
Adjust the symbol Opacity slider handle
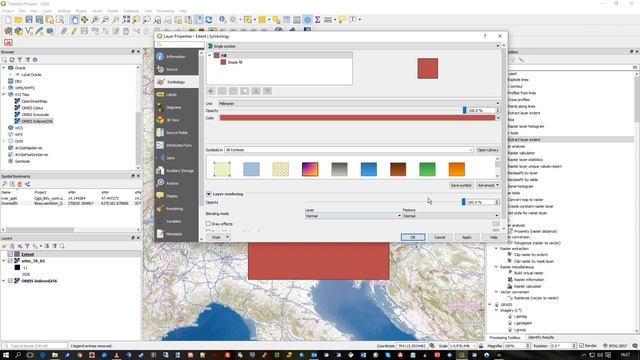click(464, 110)
